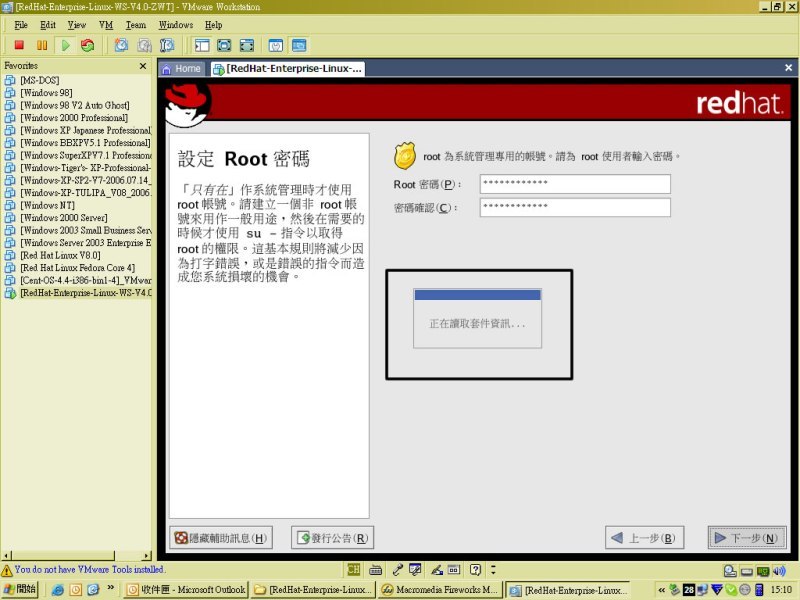Click Favorites scrollbar right arrow
Screen dimensions: 800x600
pos(148,556)
